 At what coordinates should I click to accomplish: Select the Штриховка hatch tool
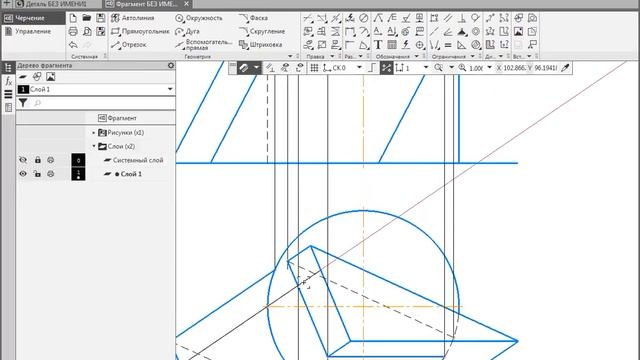(261, 44)
